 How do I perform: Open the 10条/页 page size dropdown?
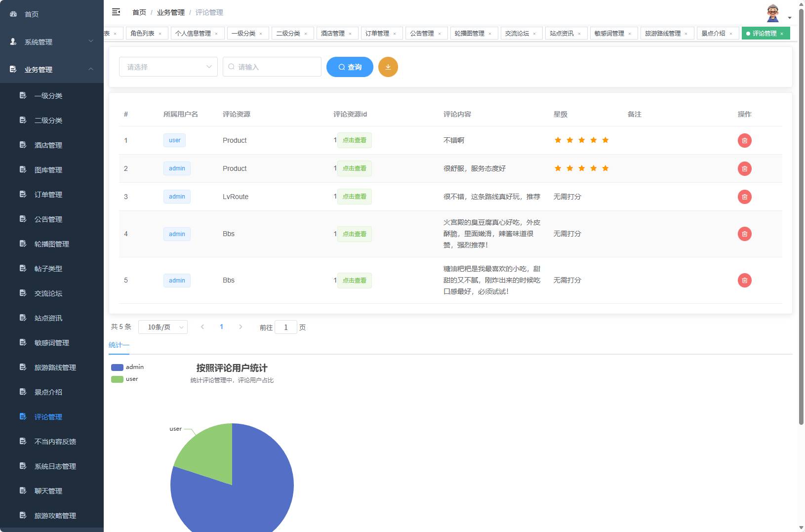163,327
